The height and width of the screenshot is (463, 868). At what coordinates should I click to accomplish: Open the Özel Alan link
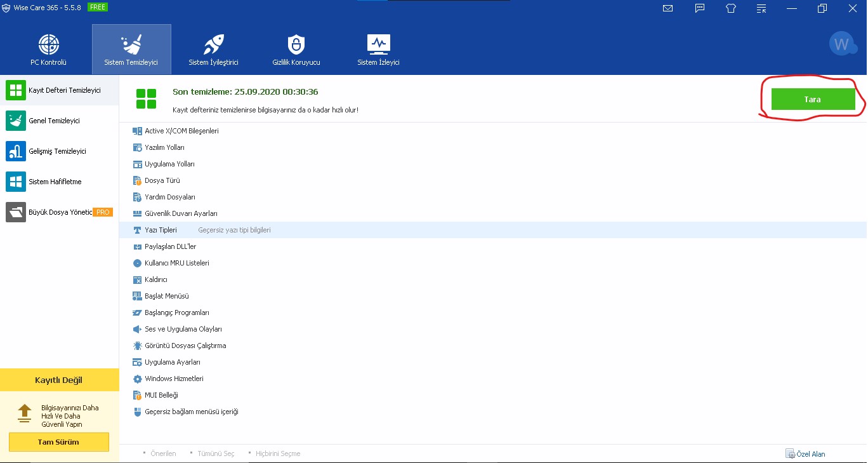806,453
